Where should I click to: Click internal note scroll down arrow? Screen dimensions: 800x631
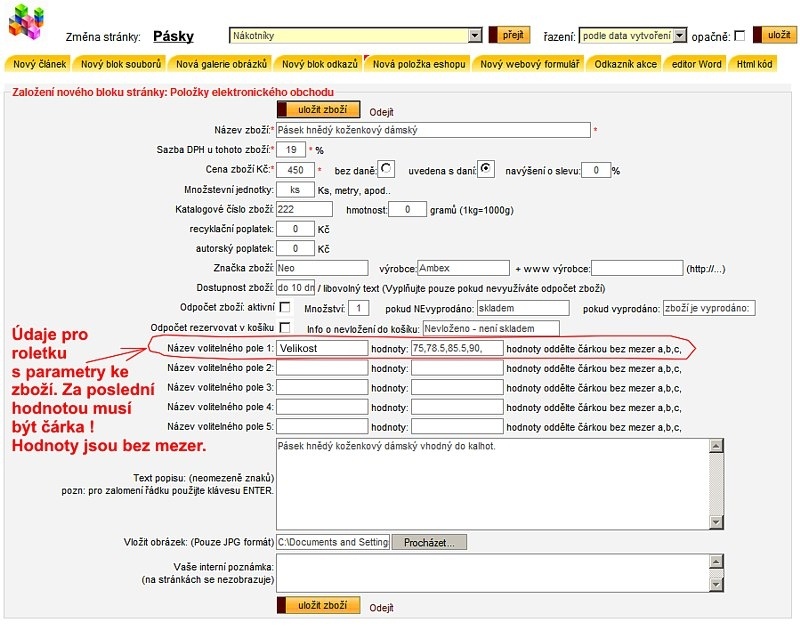click(716, 585)
